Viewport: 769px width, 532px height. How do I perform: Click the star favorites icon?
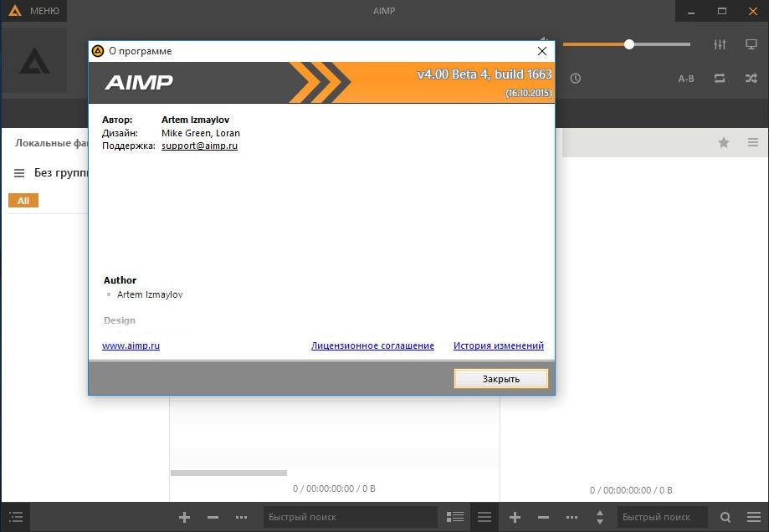pyautogui.click(x=723, y=143)
